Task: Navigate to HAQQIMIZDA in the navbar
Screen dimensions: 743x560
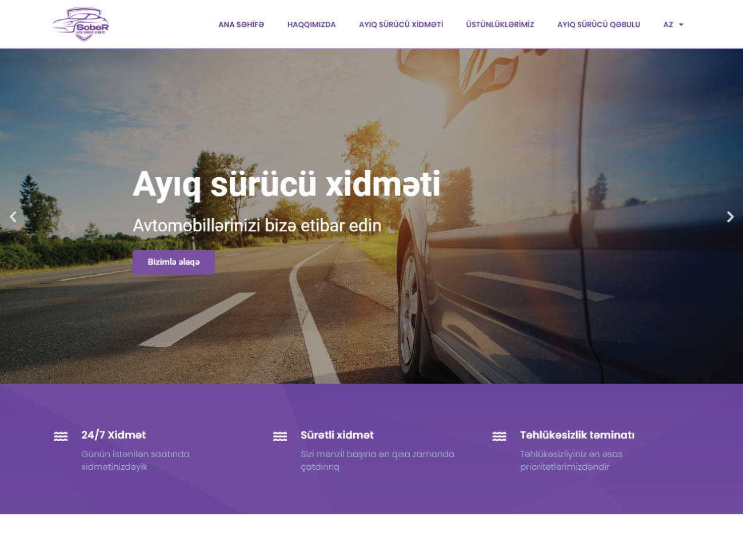Action: click(x=311, y=25)
